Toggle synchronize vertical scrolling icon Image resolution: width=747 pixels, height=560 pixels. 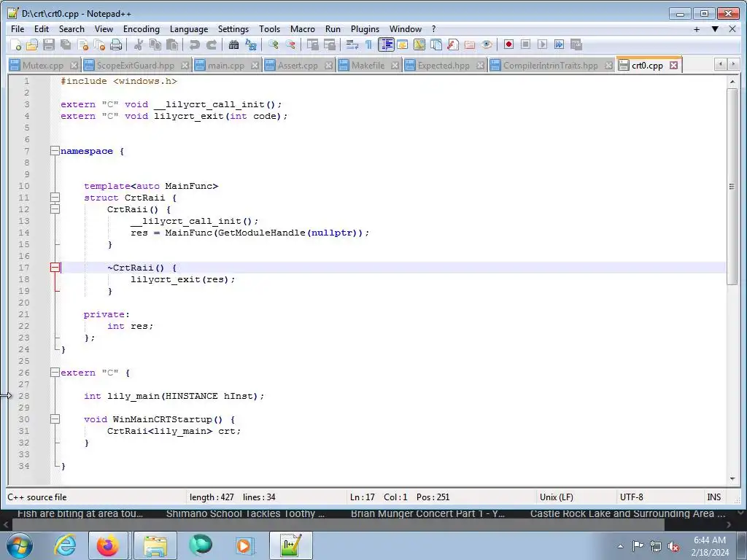click(x=312, y=44)
